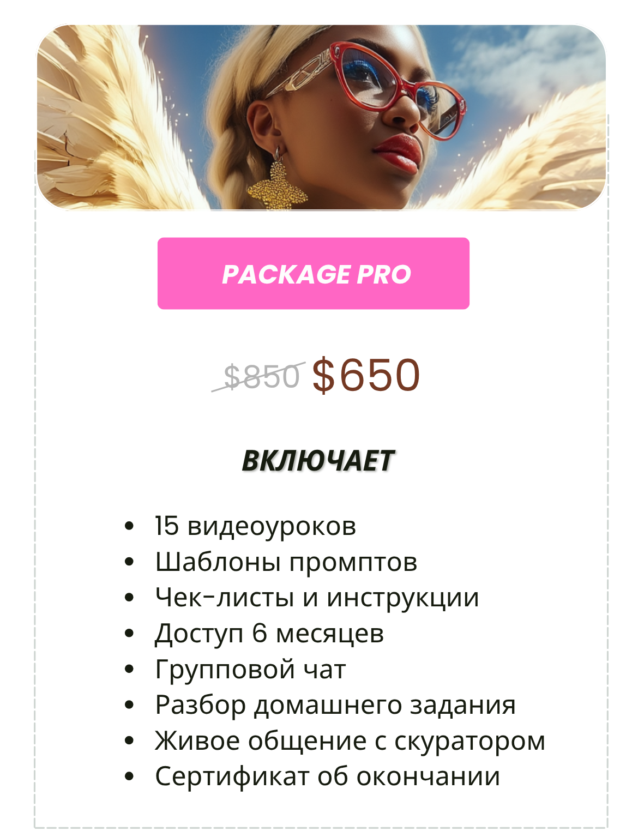Click the ВКЛЮЧАЕТ heading
Screen dimensions: 644x837
(317, 461)
